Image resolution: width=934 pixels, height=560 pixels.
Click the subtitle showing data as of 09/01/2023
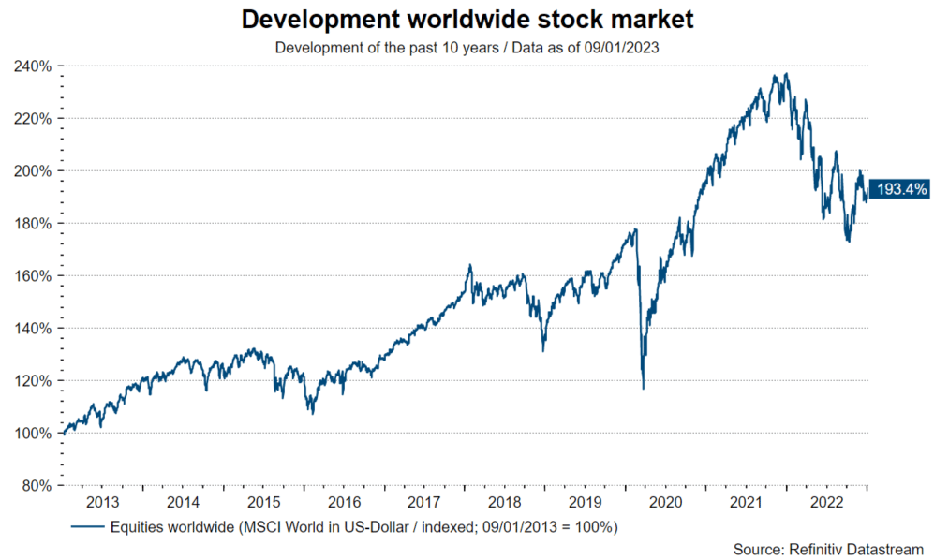467,48
